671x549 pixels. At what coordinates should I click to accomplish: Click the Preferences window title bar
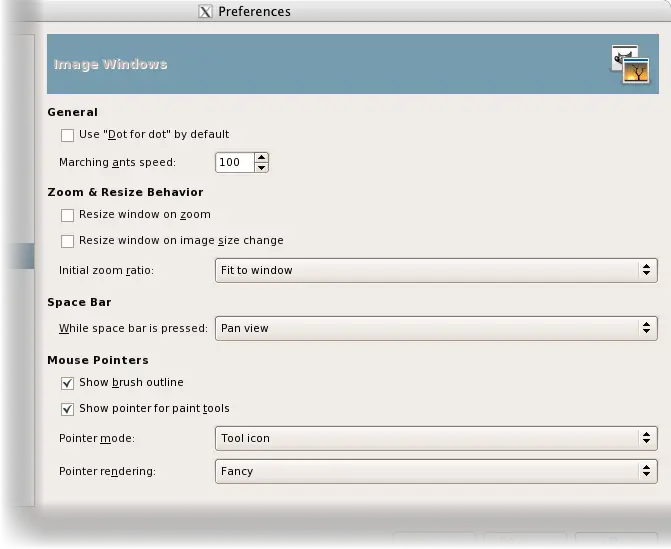(x=400, y=12)
